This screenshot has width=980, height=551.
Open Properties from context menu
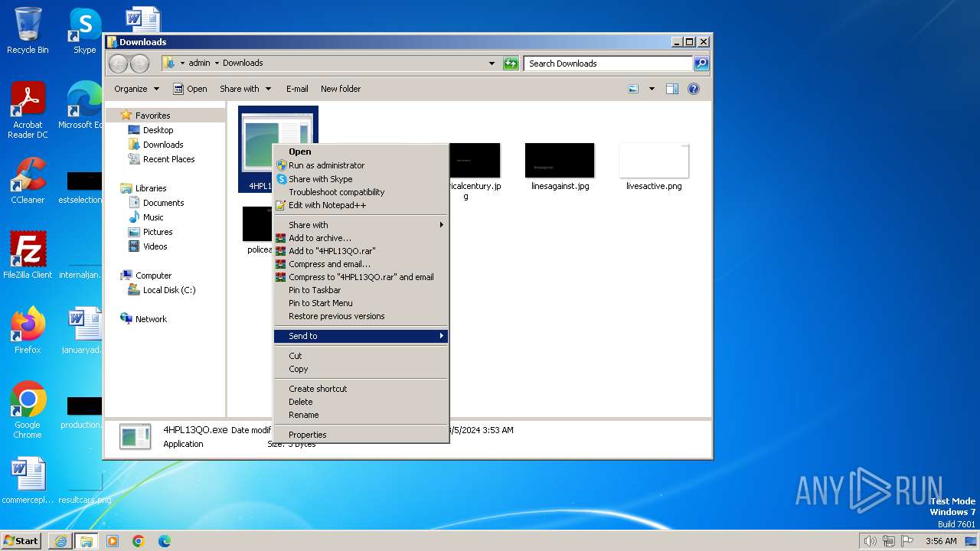point(361,435)
